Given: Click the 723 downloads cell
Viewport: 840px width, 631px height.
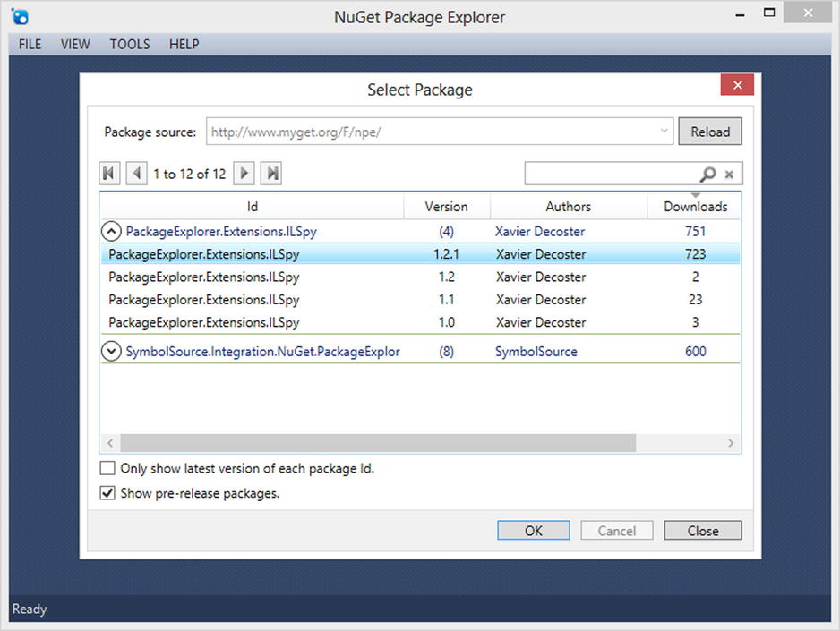Looking at the screenshot, I should 695,254.
